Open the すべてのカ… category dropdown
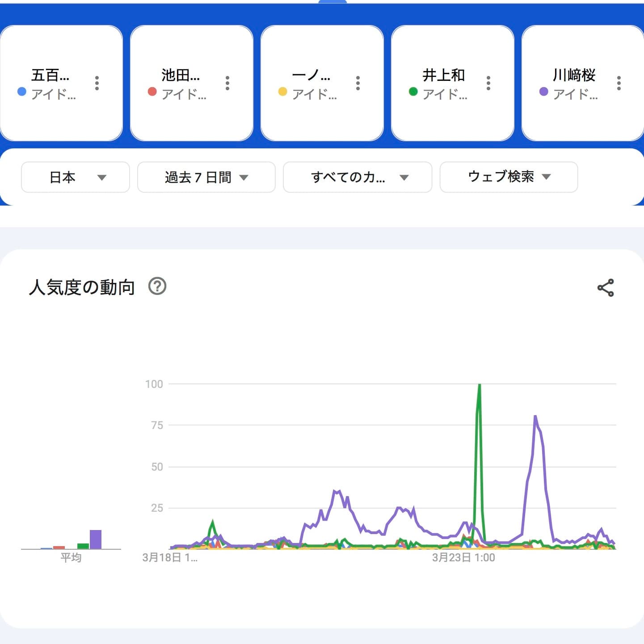The height and width of the screenshot is (644, 644). (358, 177)
